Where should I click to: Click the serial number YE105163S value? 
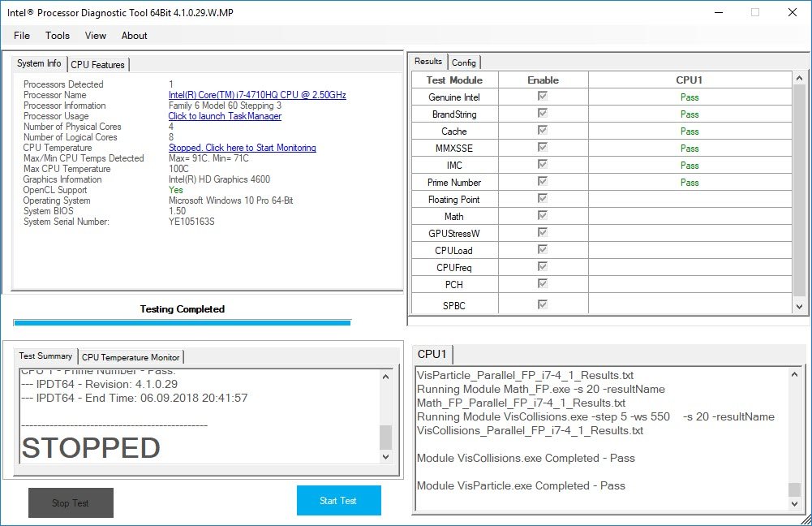click(x=191, y=222)
